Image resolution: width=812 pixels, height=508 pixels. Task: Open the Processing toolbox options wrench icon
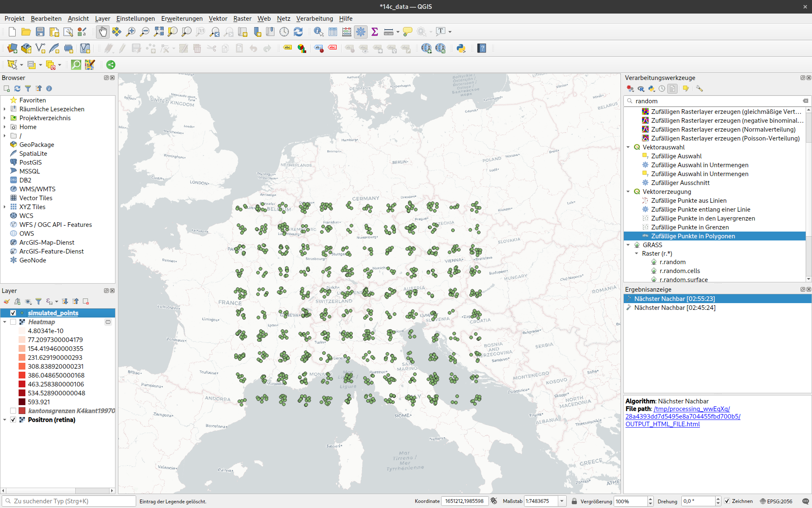700,88
